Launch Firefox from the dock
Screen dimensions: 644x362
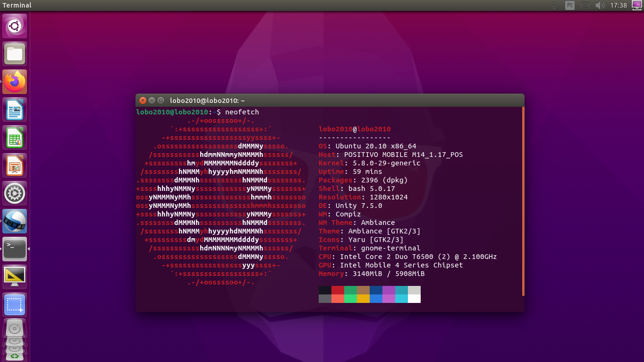coord(14,81)
